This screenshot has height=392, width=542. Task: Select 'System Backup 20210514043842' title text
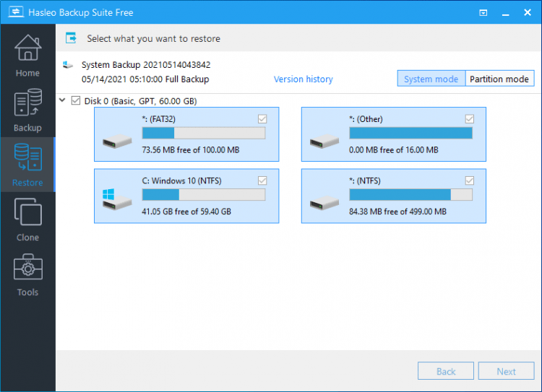click(146, 64)
